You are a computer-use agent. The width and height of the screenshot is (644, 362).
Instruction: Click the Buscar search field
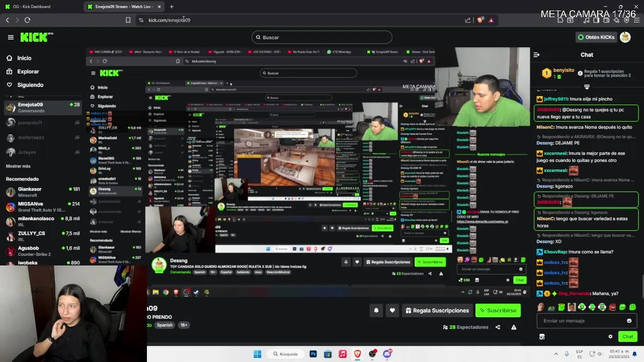point(322,37)
